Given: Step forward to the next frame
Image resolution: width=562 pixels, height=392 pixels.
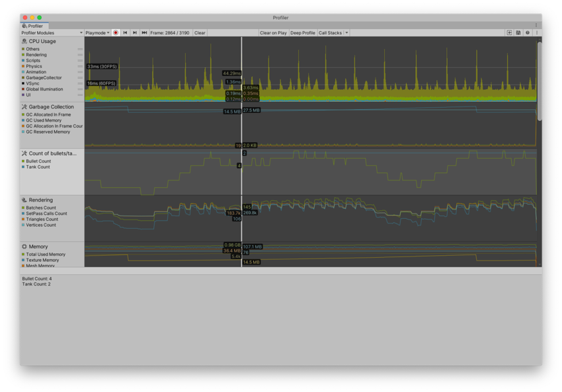Looking at the screenshot, I should click(134, 32).
